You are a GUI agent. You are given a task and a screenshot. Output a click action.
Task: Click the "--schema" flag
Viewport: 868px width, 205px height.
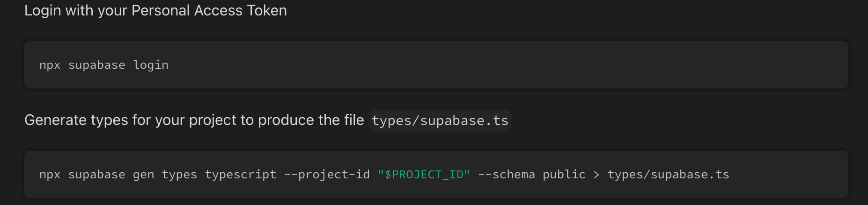(507, 175)
